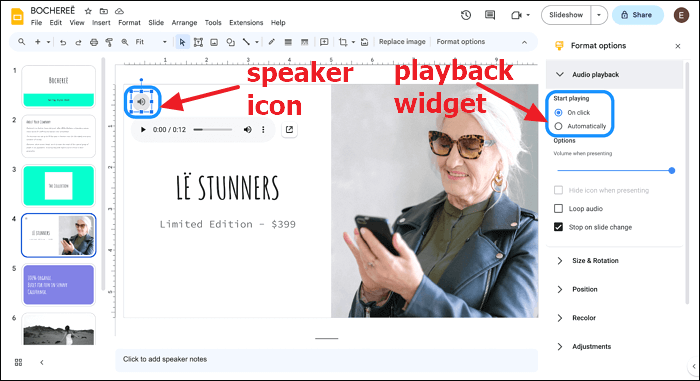Undo the last action
700x381 pixels.
point(63,42)
